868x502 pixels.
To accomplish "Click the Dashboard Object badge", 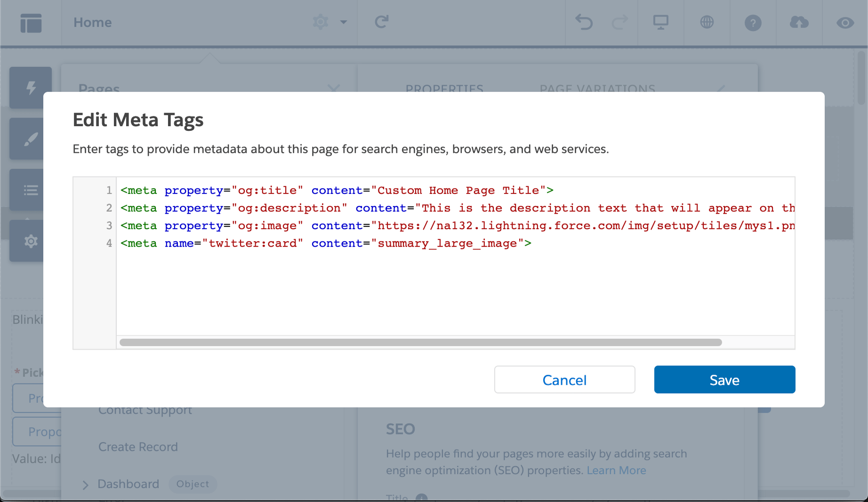I will pos(193,484).
